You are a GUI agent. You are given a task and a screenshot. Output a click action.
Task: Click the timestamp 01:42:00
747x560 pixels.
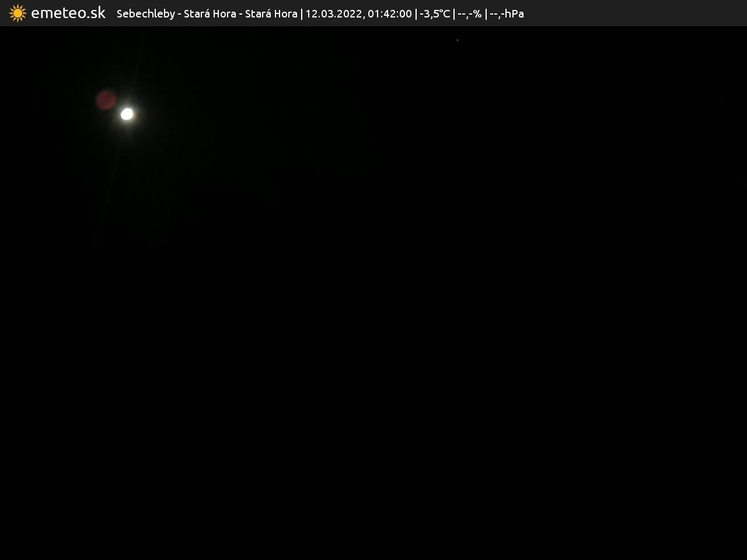389,13
